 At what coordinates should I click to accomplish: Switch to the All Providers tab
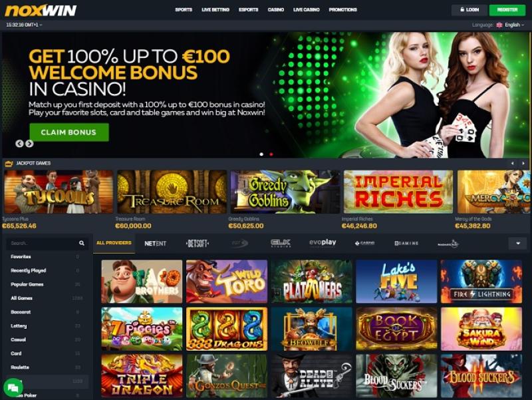coord(114,243)
